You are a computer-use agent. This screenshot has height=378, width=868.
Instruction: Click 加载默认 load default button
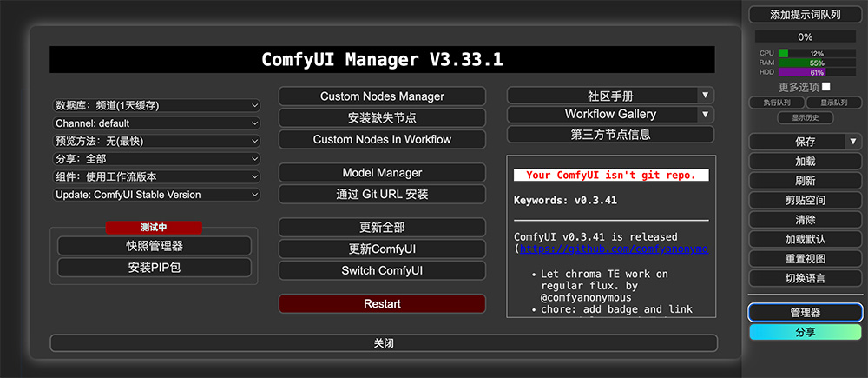(x=806, y=239)
